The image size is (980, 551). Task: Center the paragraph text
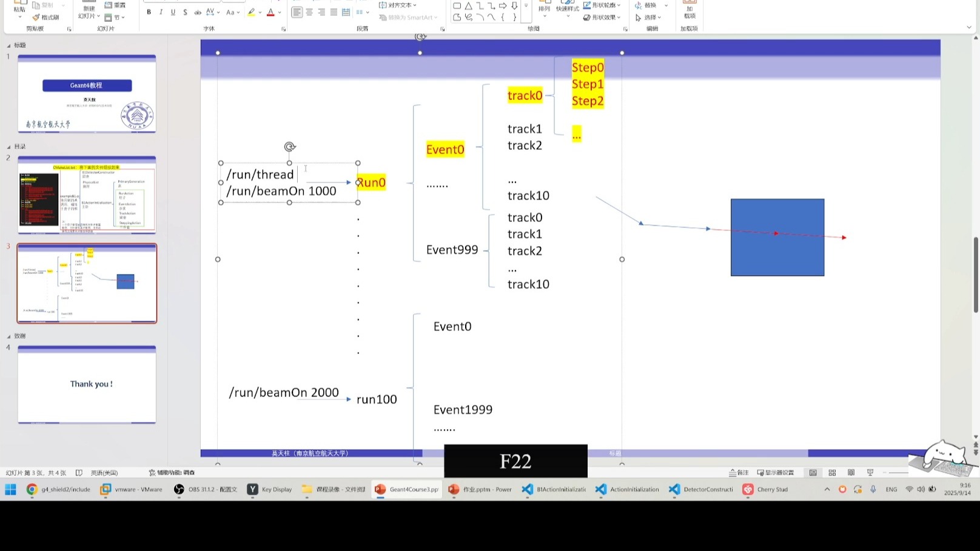(309, 12)
